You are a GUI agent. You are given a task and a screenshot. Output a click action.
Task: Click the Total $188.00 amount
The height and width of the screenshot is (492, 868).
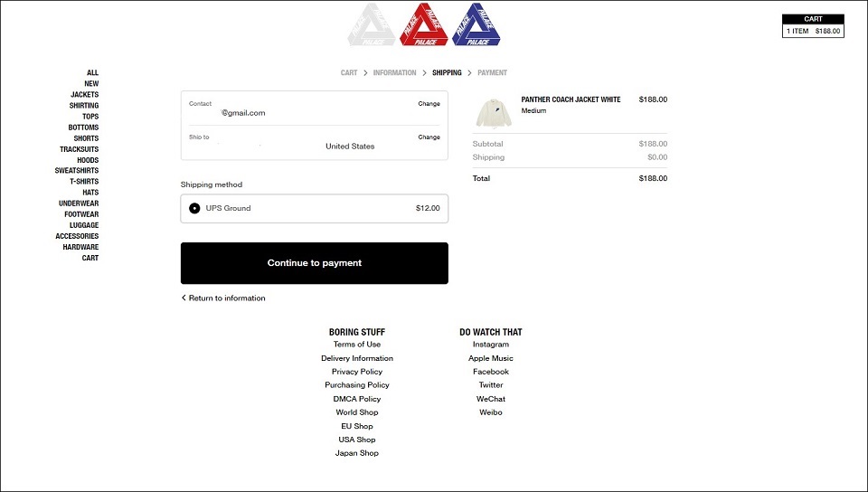pos(653,178)
